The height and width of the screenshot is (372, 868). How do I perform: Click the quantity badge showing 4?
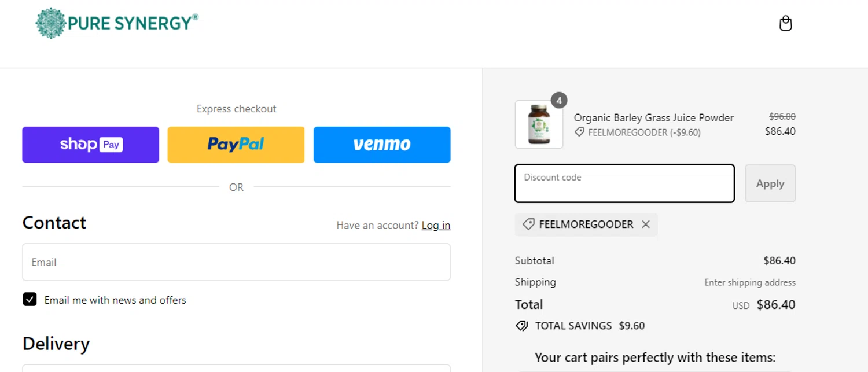(x=558, y=101)
